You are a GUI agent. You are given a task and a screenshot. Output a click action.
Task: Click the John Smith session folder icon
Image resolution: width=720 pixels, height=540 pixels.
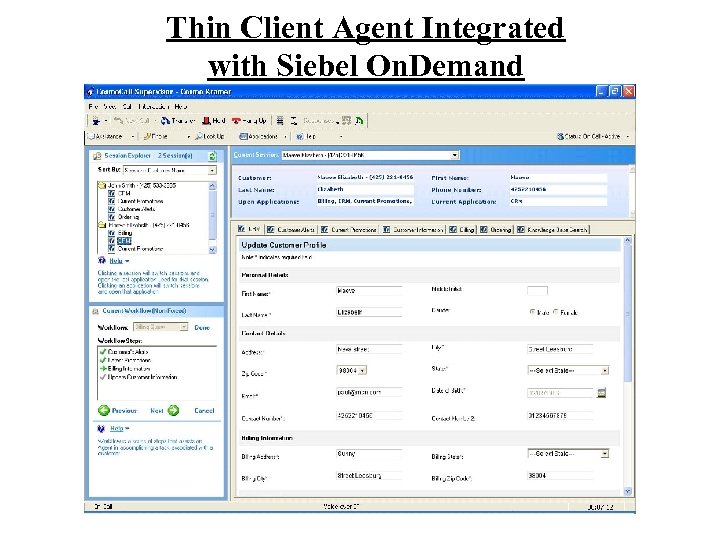(102, 186)
